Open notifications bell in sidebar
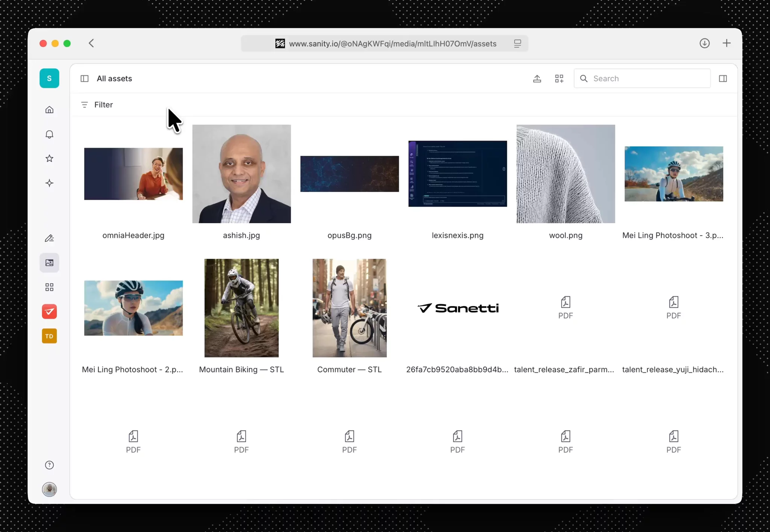Image resolution: width=770 pixels, height=532 pixels. click(49, 135)
